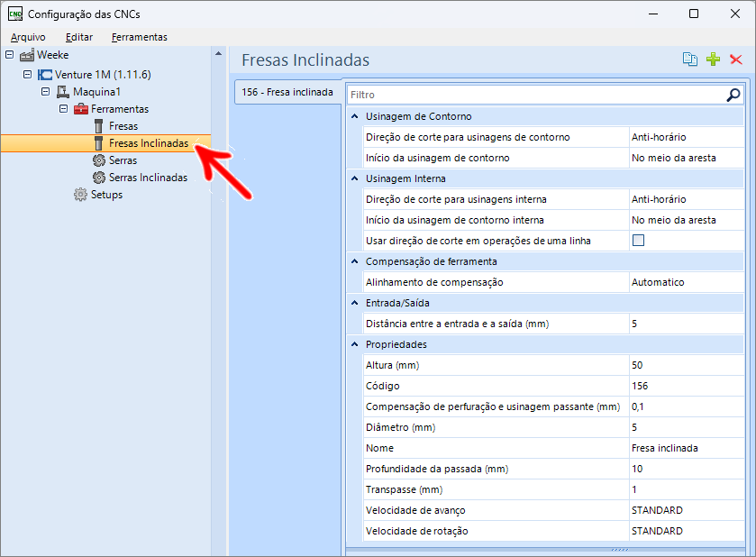
Task: Delete tool using the red X icon
Action: 736,59
